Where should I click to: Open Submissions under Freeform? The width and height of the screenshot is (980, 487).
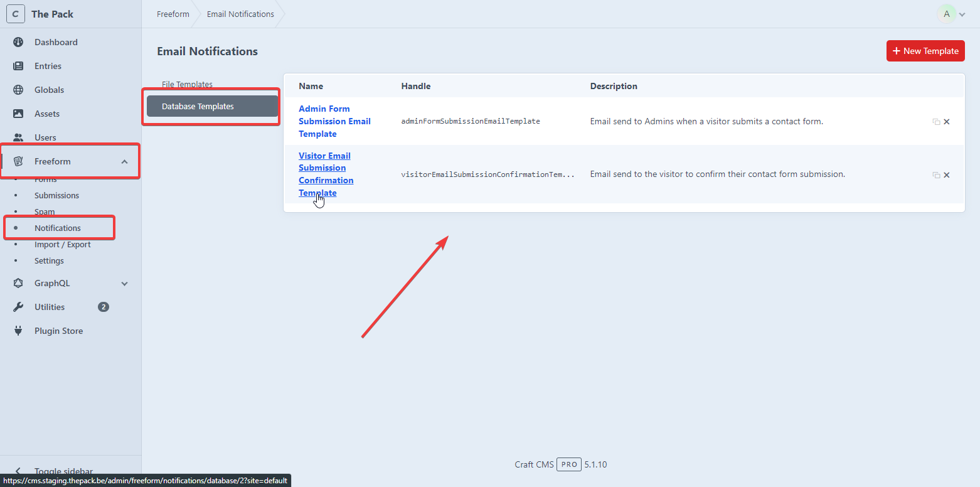[x=56, y=195]
